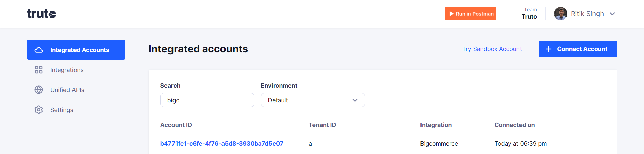The width and height of the screenshot is (644, 154).
Task: Click the plus icon on Connect Account
Action: point(549,49)
